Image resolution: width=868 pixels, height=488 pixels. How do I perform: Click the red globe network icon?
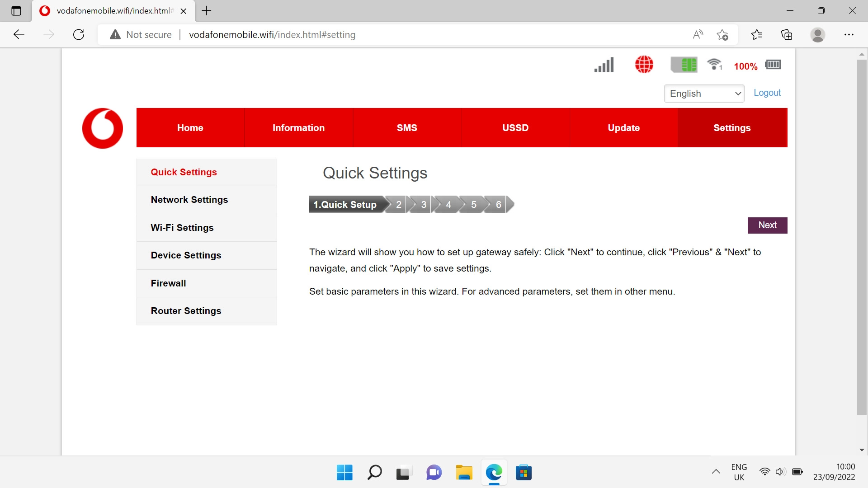coord(644,65)
